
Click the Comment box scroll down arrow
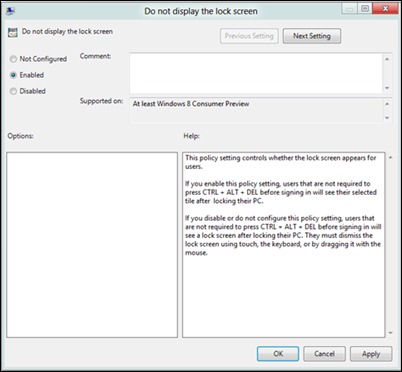[x=387, y=88]
